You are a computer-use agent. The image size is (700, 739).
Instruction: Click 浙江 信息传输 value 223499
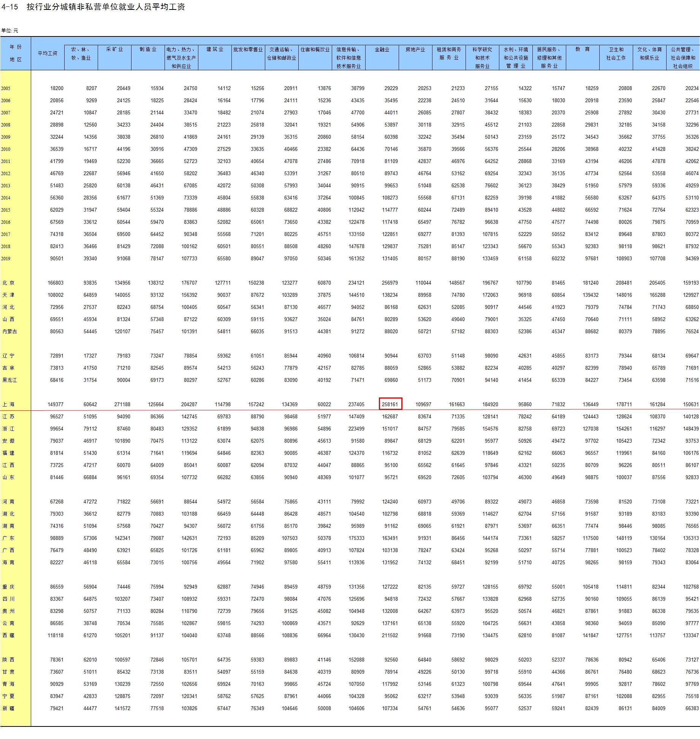(356, 429)
